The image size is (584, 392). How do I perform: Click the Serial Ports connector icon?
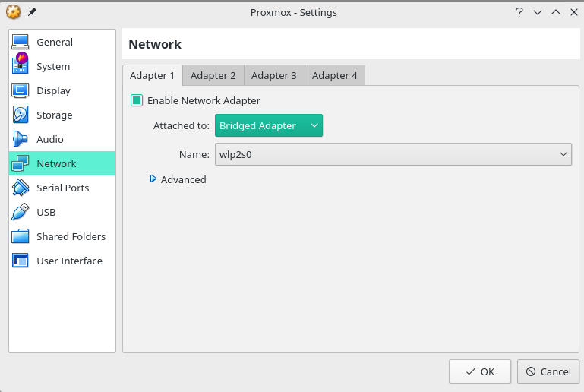tap(20, 188)
